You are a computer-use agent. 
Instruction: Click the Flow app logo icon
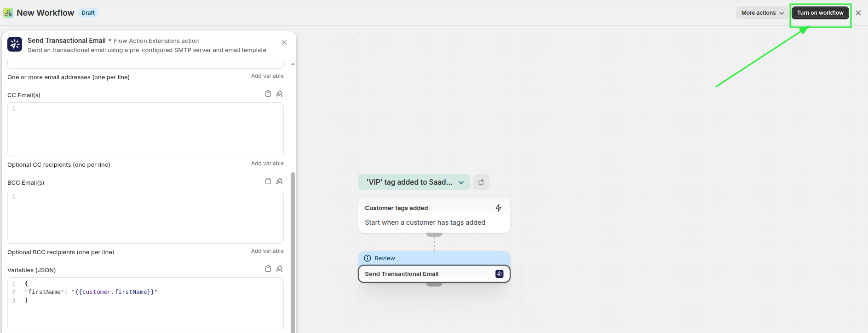tap(8, 13)
